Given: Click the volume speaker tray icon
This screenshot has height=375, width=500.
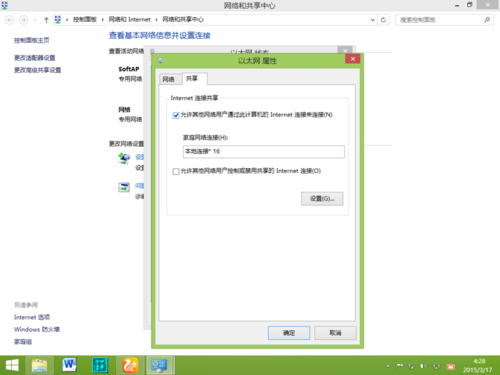Looking at the screenshot, I should [x=423, y=366].
